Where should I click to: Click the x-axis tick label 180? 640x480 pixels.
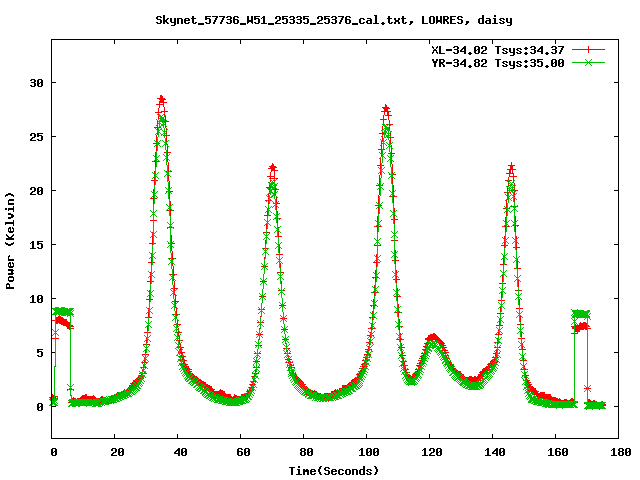tap(620, 452)
